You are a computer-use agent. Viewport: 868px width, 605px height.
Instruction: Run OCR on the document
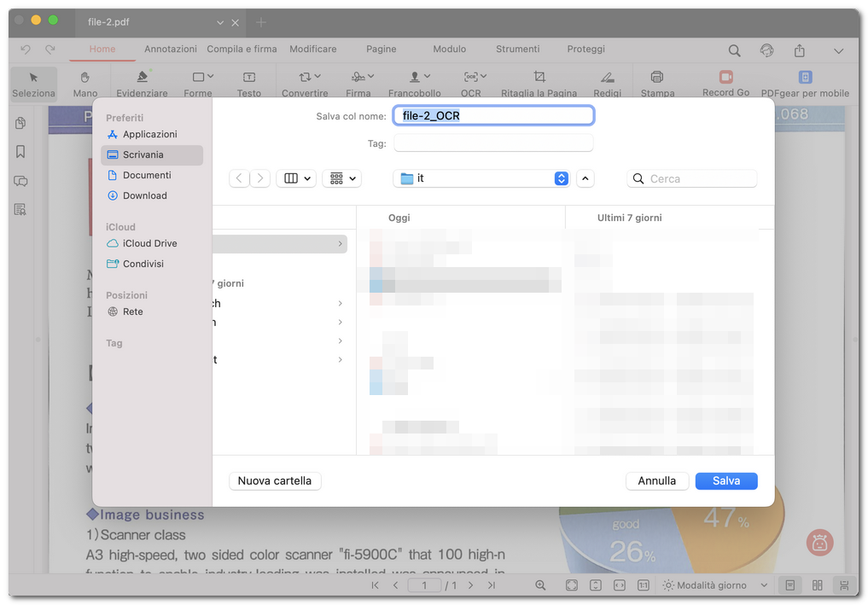click(472, 81)
